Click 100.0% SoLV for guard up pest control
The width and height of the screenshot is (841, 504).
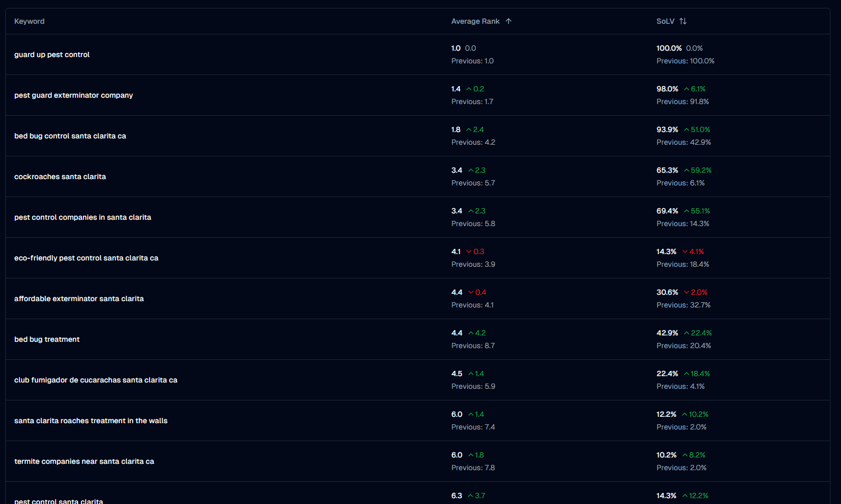(669, 48)
